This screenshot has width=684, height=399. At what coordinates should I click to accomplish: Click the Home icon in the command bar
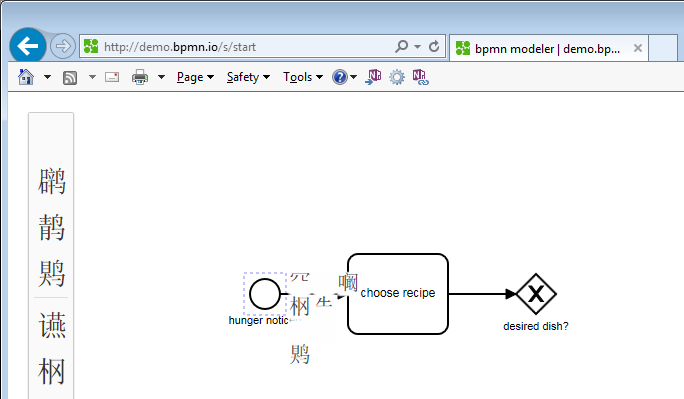pyautogui.click(x=26, y=77)
